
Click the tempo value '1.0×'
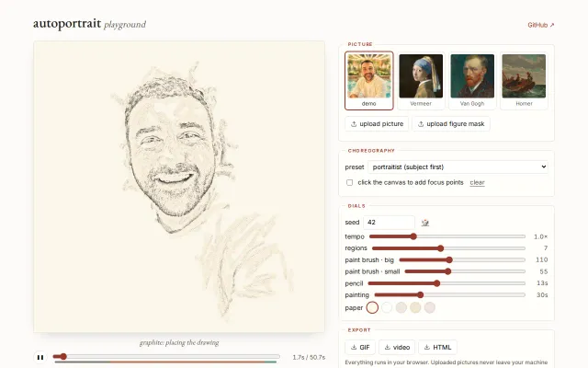pos(541,236)
